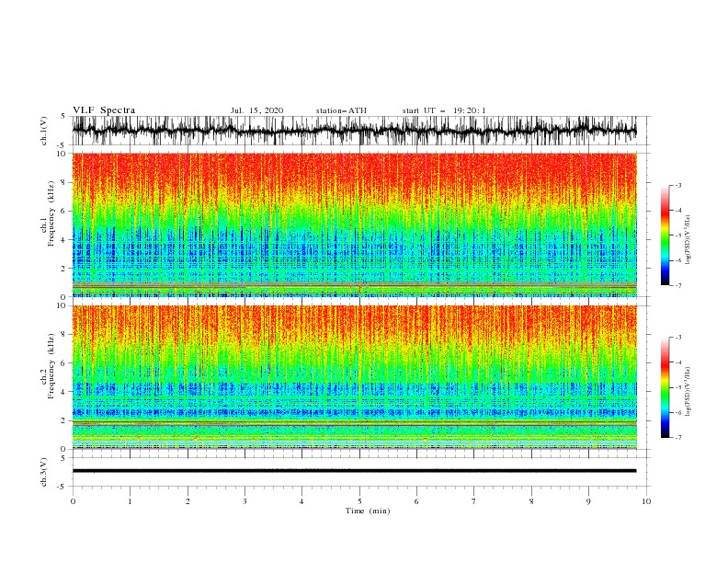
Task: Click the "6" kHz tick on ch.1 frequency axis
Action: [x=63, y=211]
